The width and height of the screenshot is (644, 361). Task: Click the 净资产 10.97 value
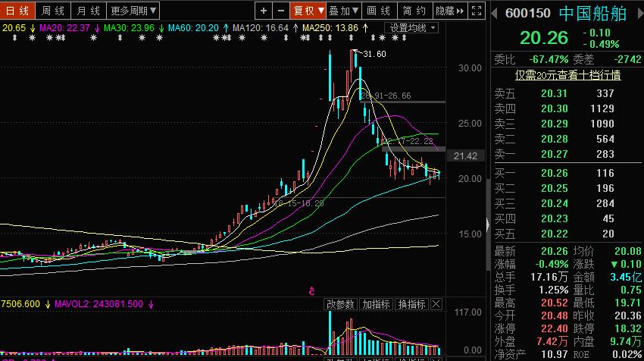(555, 354)
